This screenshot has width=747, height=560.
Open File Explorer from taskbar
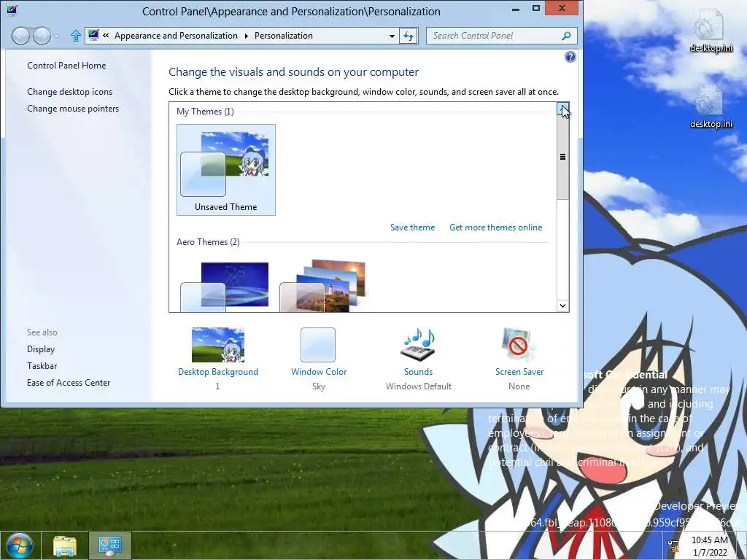coord(65,546)
